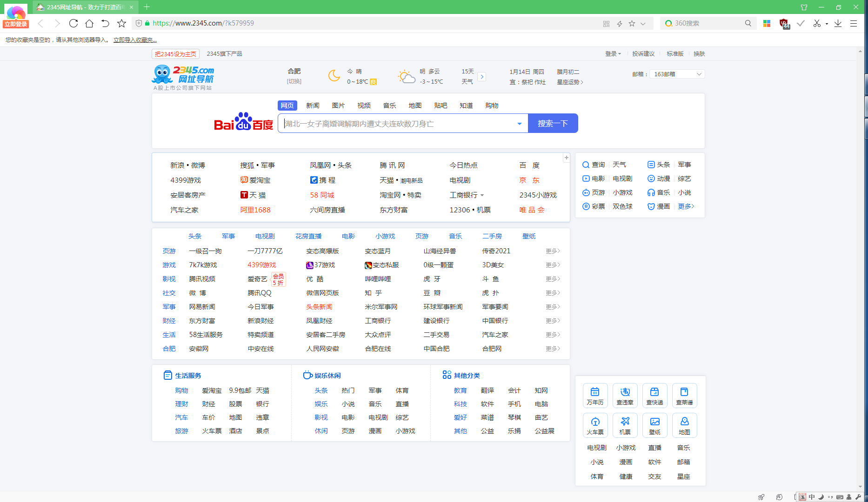Click the undo/restore tab icon
Viewport: 868px width, 502px height.
(x=105, y=23)
